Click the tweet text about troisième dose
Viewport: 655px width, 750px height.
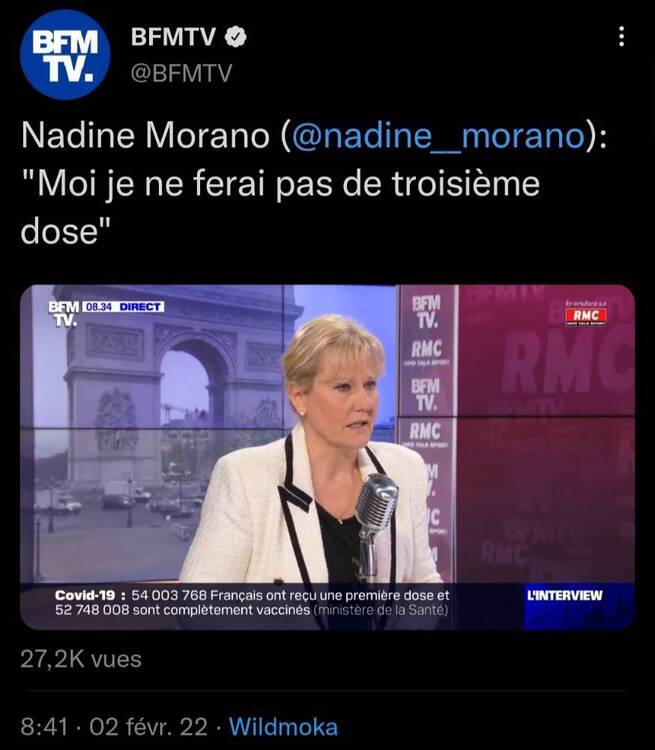(314, 183)
